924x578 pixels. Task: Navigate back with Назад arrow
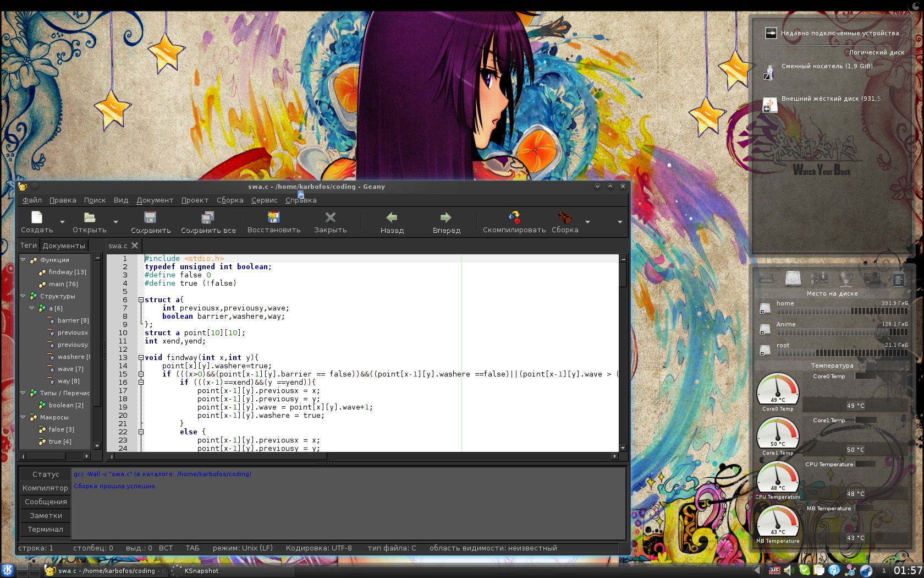[392, 217]
